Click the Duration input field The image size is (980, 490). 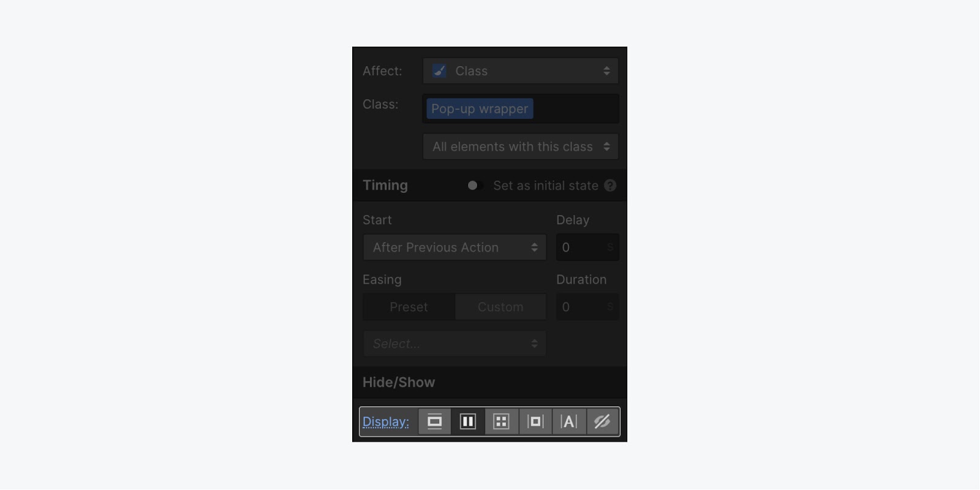pyautogui.click(x=587, y=307)
